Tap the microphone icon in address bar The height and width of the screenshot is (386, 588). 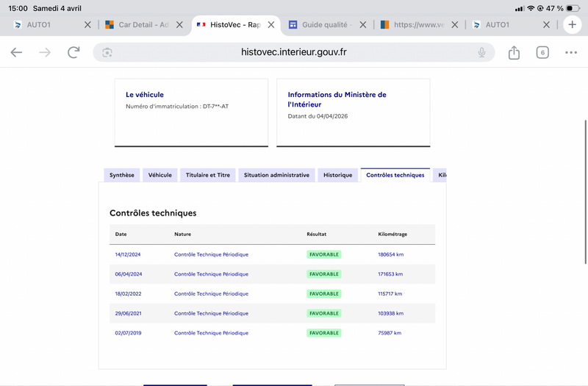point(481,52)
